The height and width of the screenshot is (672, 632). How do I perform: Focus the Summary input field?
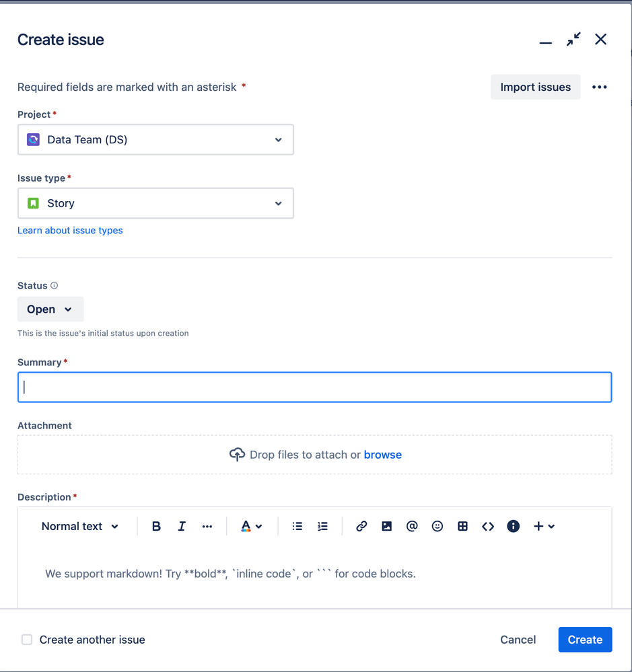(x=314, y=387)
